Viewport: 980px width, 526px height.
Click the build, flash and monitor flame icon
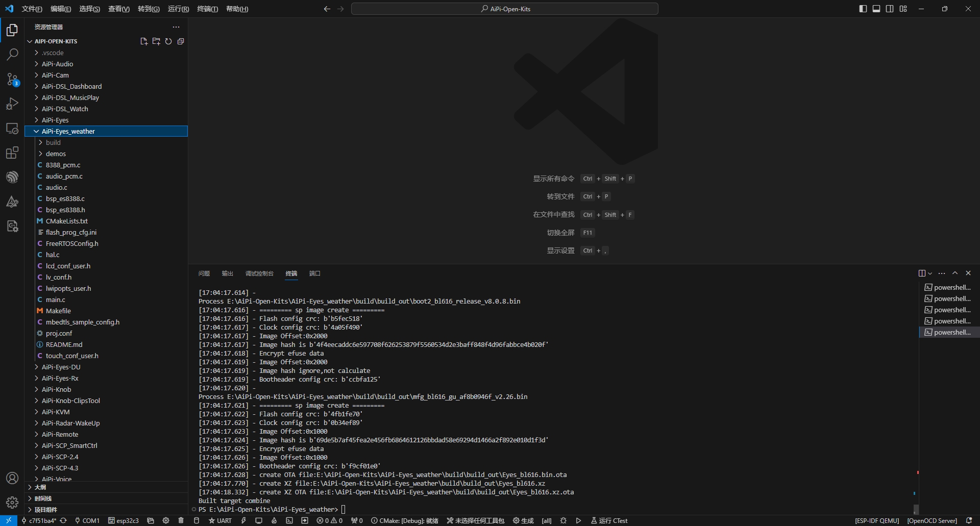(x=274, y=521)
